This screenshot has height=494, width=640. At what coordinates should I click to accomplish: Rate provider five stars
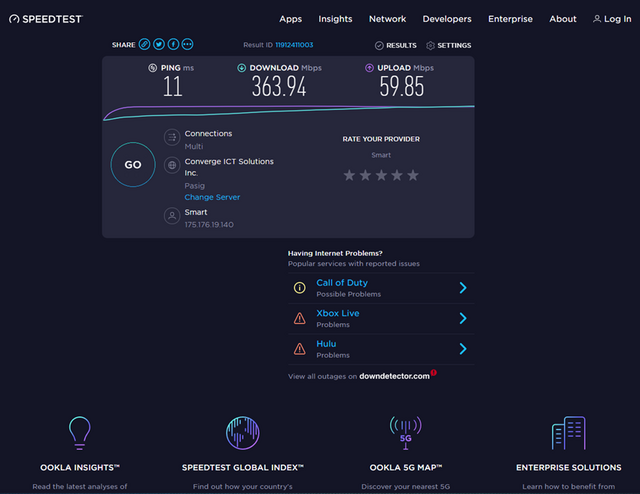pos(413,175)
